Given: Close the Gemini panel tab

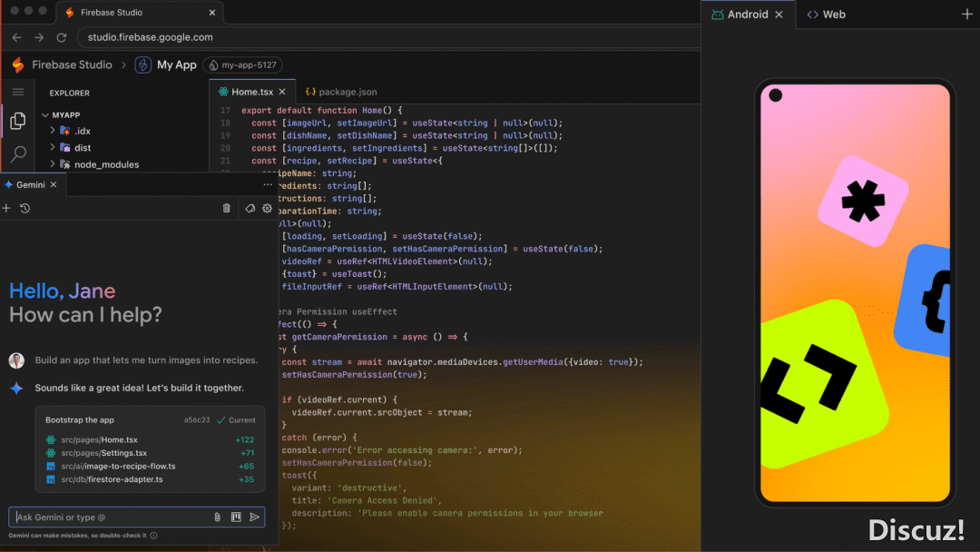Looking at the screenshot, I should click(54, 184).
